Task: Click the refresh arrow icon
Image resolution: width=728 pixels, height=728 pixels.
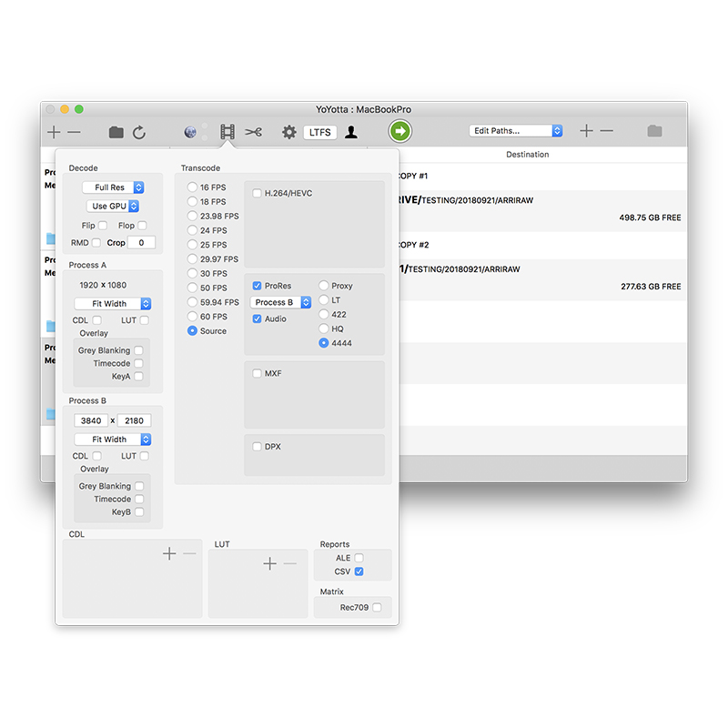Action: click(x=139, y=132)
